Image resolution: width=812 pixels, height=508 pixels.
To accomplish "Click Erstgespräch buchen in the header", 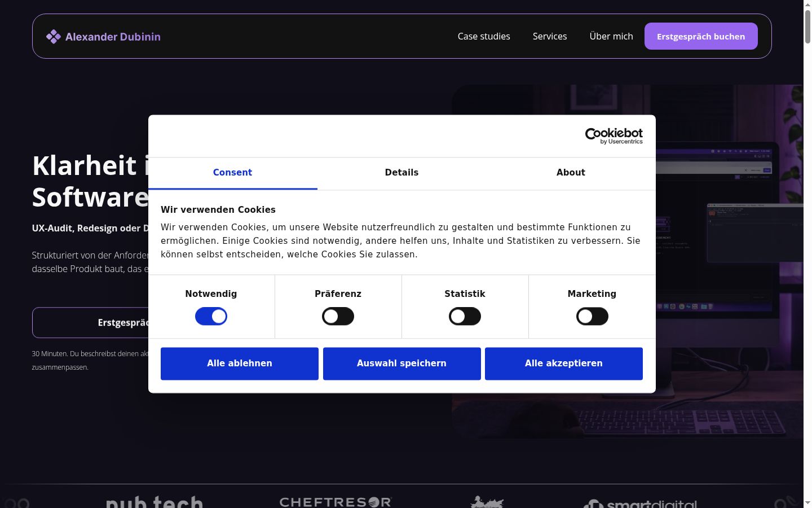I will [701, 36].
